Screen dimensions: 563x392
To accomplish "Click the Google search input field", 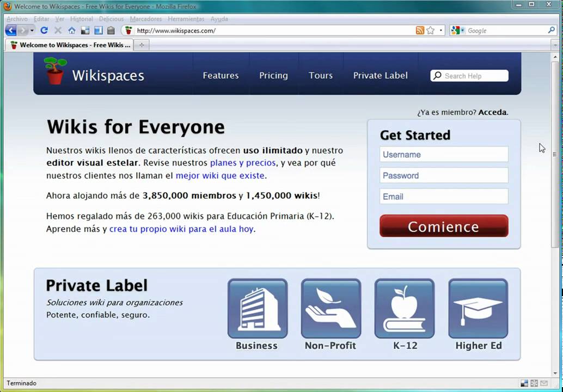I will pyautogui.click(x=506, y=31).
